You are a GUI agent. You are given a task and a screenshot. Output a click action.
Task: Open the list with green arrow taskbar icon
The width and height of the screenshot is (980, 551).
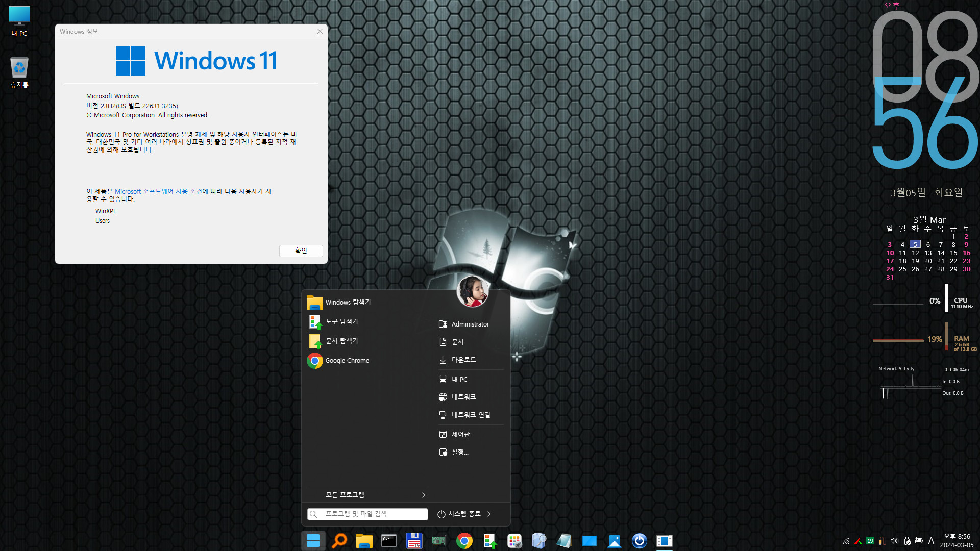(489, 540)
